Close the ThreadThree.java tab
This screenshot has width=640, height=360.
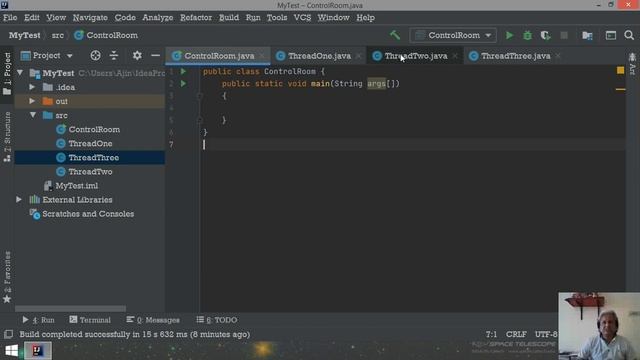[558, 56]
